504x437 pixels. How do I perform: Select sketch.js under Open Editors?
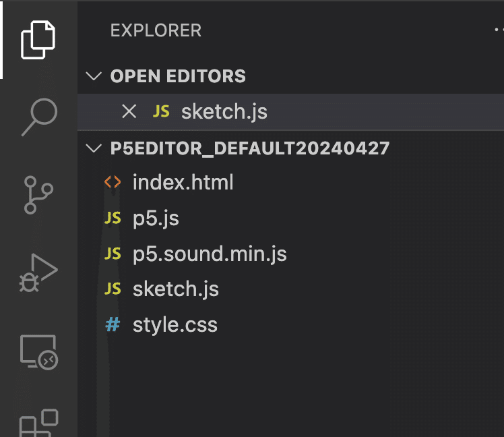coord(290,112)
